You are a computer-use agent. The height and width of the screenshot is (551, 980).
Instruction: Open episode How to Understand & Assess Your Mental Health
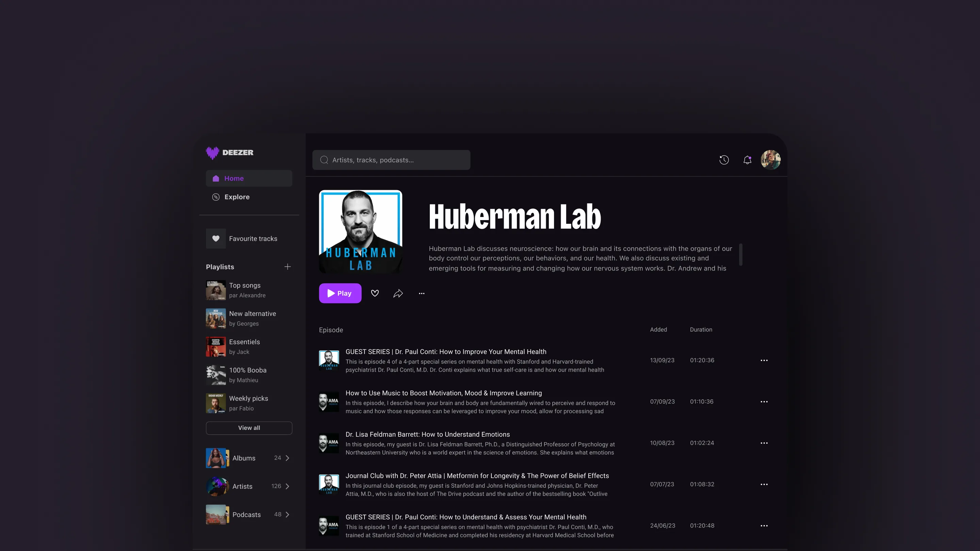click(465, 517)
